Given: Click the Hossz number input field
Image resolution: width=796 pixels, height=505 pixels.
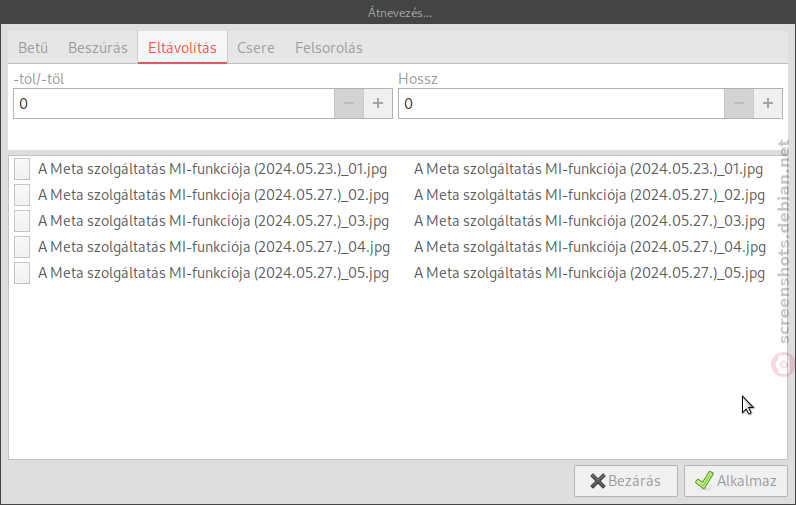Looking at the screenshot, I should 561,104.
